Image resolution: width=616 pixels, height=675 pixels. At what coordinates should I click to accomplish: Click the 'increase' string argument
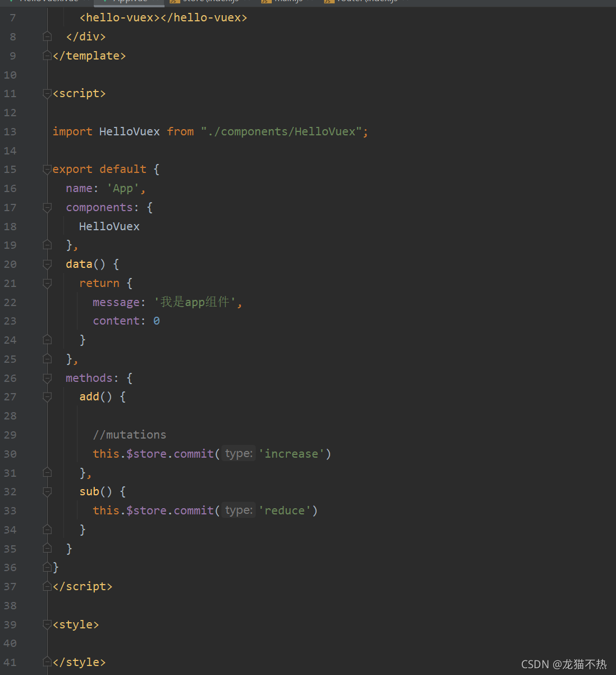pyautogui.click(x=291, y=454)
